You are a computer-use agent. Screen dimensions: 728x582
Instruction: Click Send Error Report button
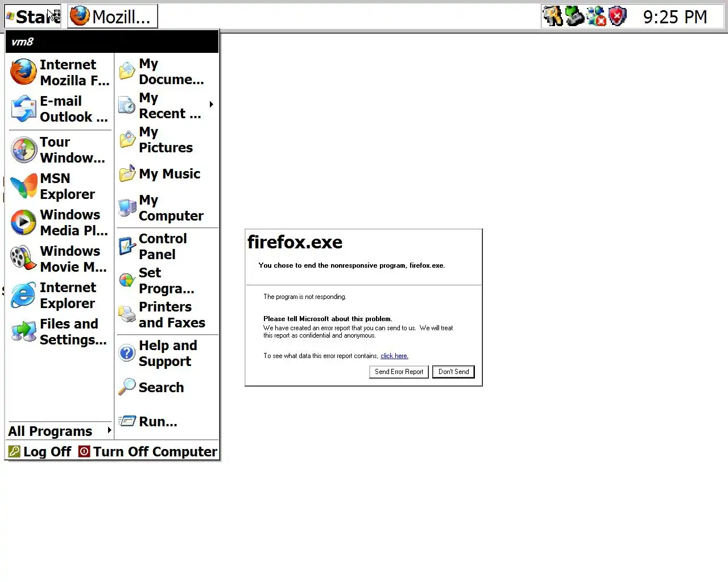399,372
